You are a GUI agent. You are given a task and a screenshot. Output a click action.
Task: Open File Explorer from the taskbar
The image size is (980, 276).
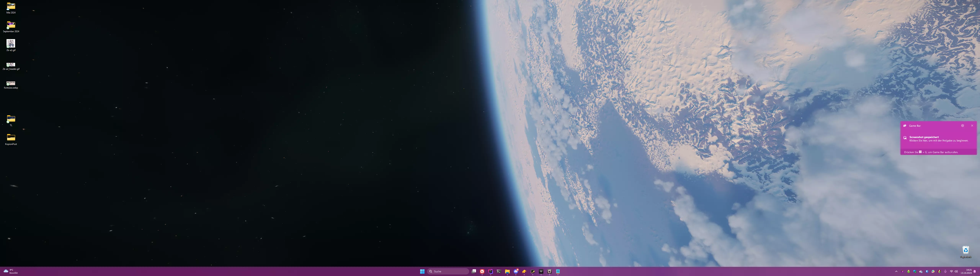click(507, 271)
